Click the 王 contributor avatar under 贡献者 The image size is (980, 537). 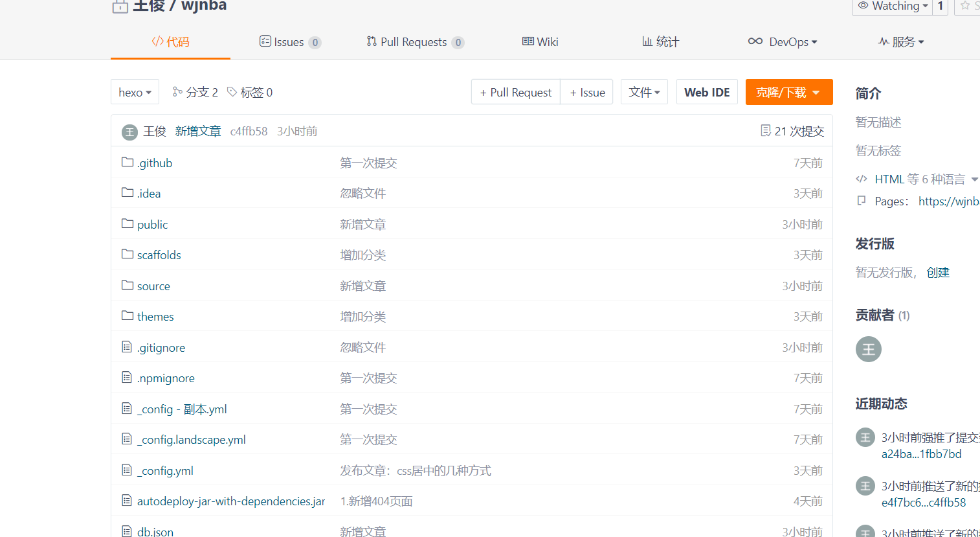(x=868, y=349)
